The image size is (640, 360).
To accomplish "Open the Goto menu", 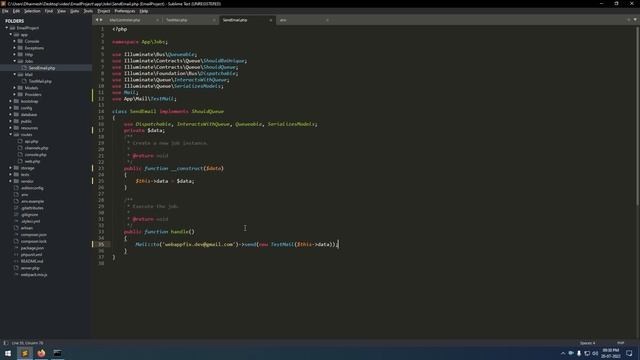I will [74, 11].
